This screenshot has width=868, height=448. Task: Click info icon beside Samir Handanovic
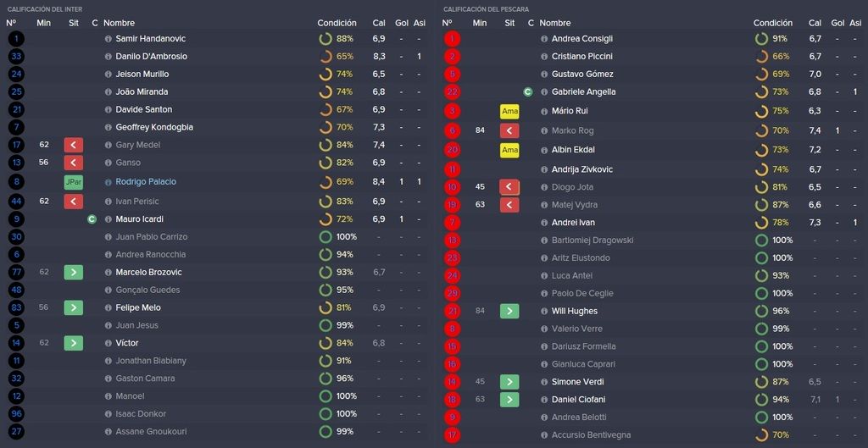pyautogui.click(x=108, y=39)
